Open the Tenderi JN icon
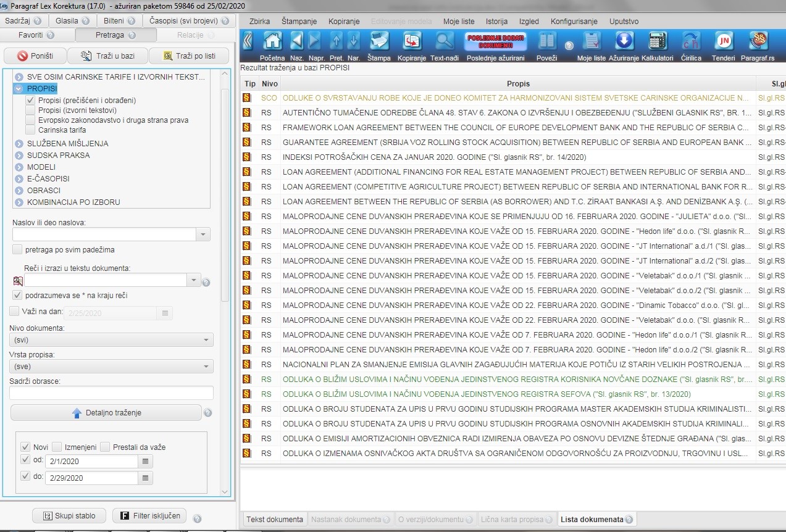 [x=723, y=42]
